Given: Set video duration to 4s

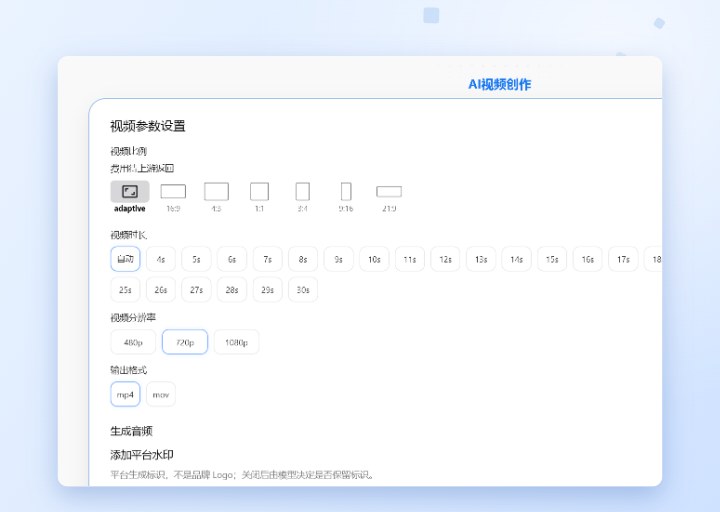Looking at the screenshot, I should (x=161, y=259).
